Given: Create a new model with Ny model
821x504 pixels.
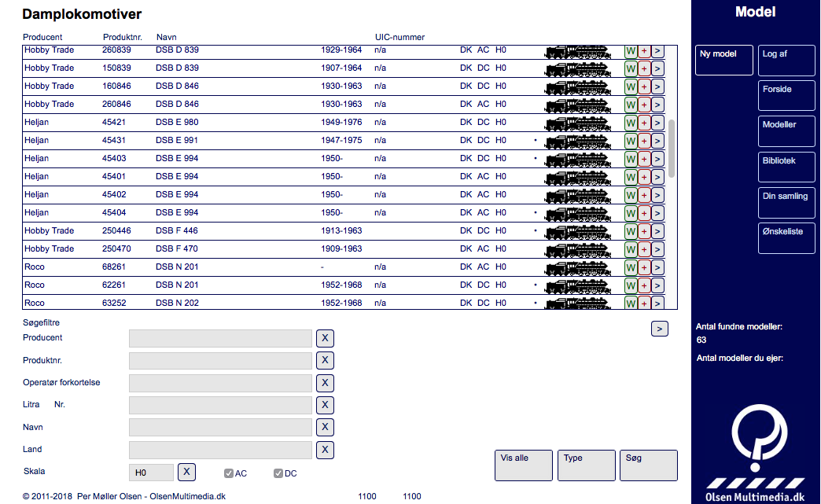Looking at the screenshot, I should (724, 61).
